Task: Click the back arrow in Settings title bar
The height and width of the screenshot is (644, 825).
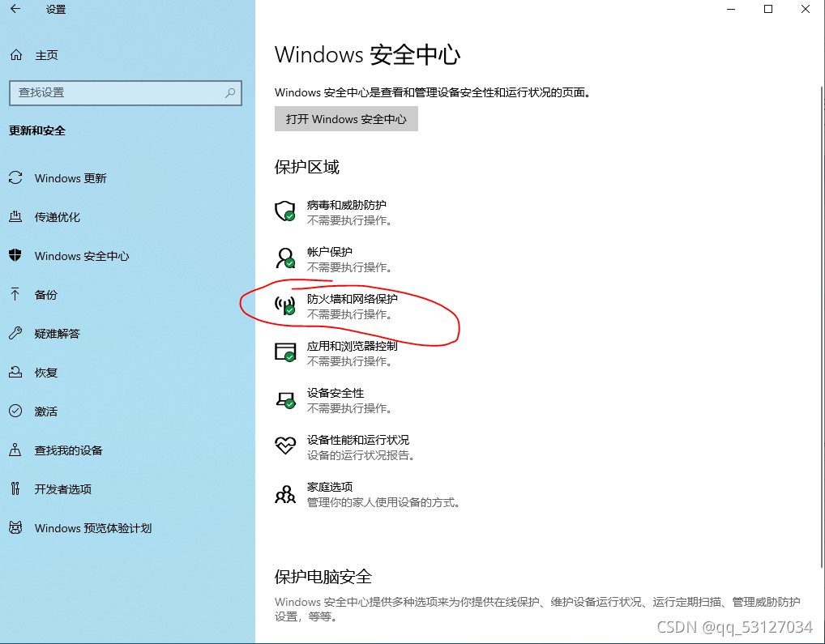Action: tap(15, 9)
